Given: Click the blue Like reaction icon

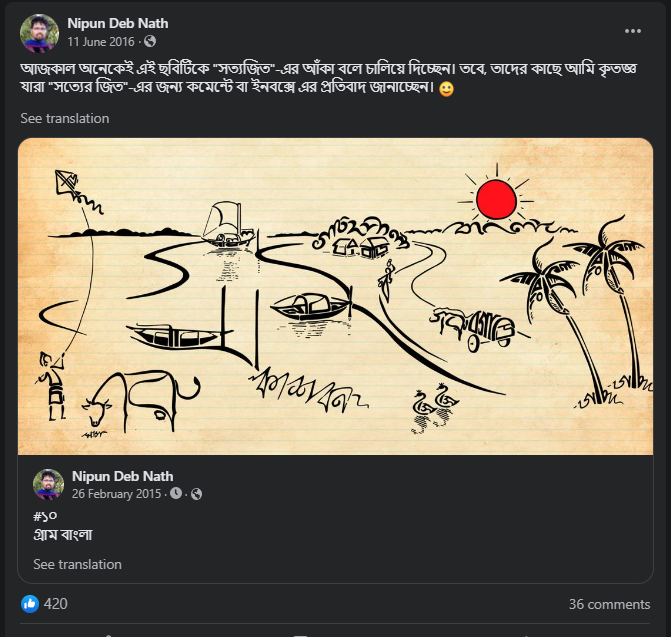Looking at the screenshot, I should point(30,604).
